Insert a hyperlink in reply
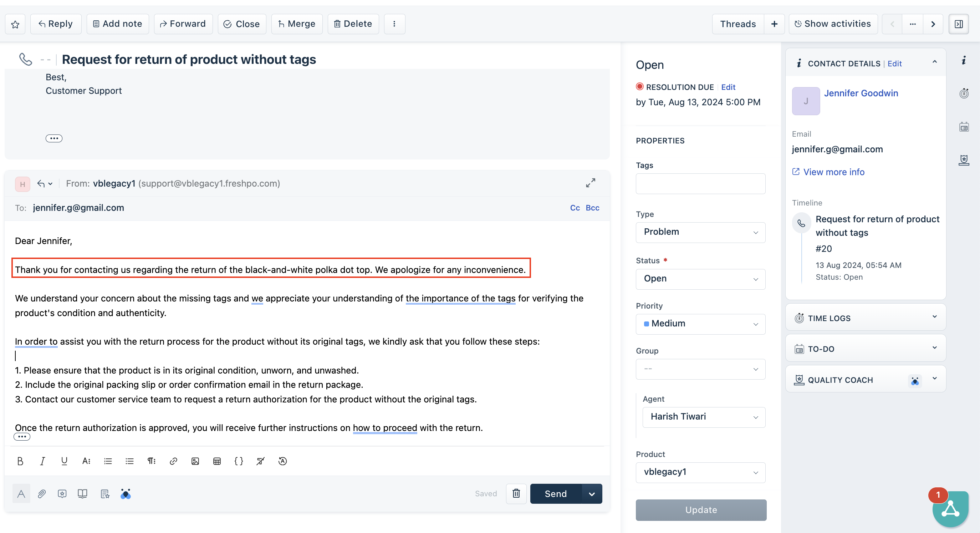The height and width of the screenshot is (533, 980). point(173,461)
